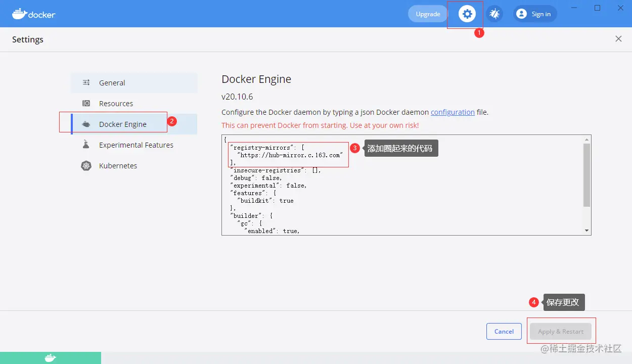Click the user avatar icon beside Sign in

[522, 14]
